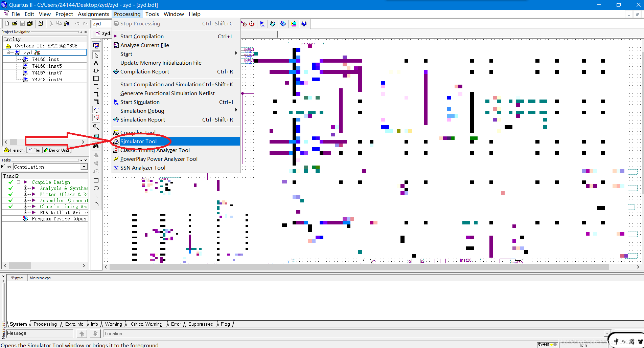Expand the Classic Timing Analysis task
Viewport: 644px width, 348px height.
(x=25, y=206)
